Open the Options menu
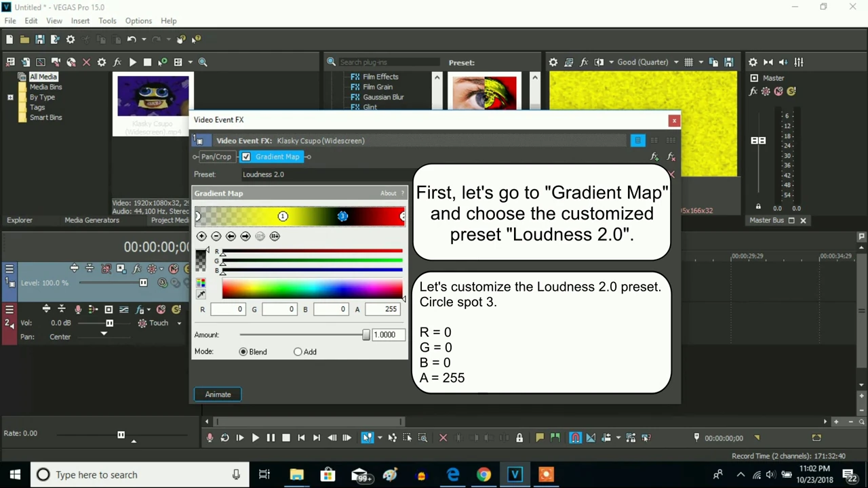 138,21
